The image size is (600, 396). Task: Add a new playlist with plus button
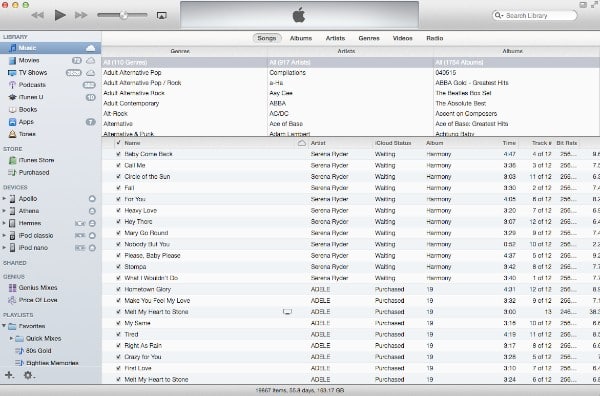pos(9,375)
